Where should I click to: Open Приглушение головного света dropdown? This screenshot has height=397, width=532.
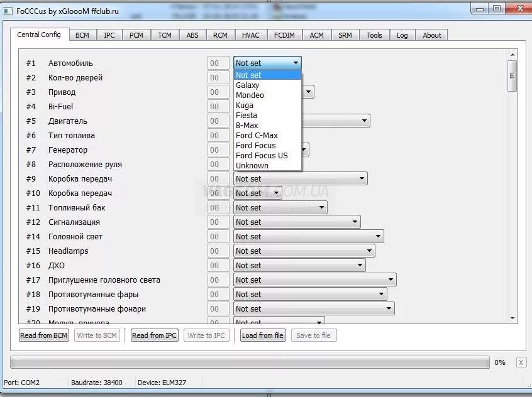pos(315,280)
